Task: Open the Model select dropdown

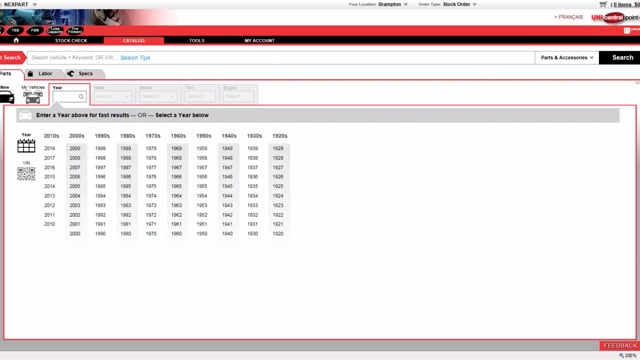Action: point(158,96)
